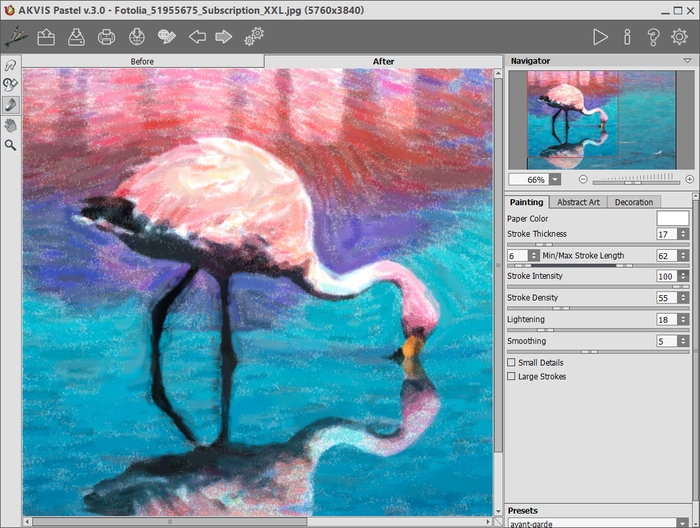This screenshot has width=700, height=528.
Task: Click the print icon in toolbar
Action: [x=106, y=37]
